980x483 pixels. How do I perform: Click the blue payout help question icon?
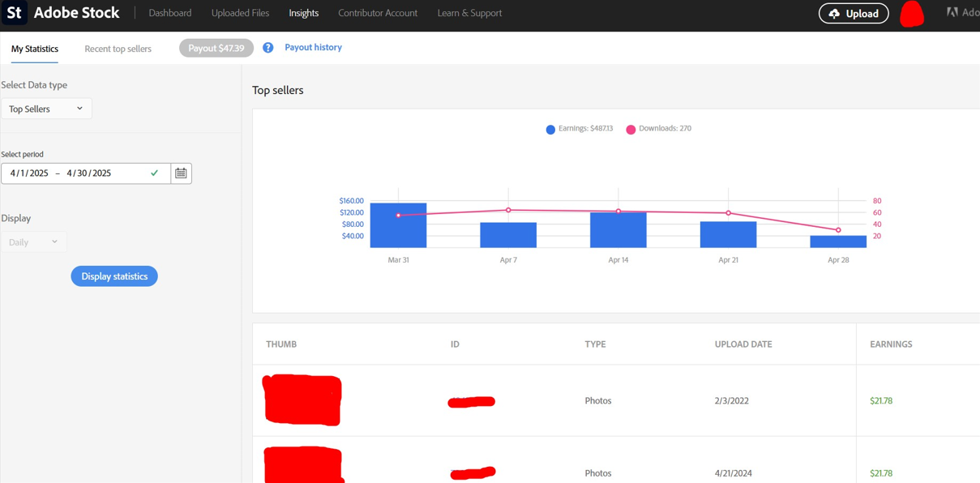(x=267, y=48)
